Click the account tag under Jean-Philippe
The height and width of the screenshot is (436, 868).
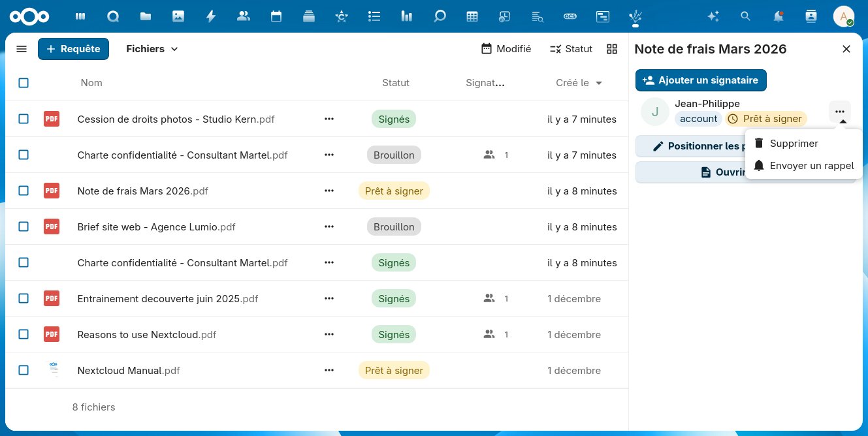[699, 119]
